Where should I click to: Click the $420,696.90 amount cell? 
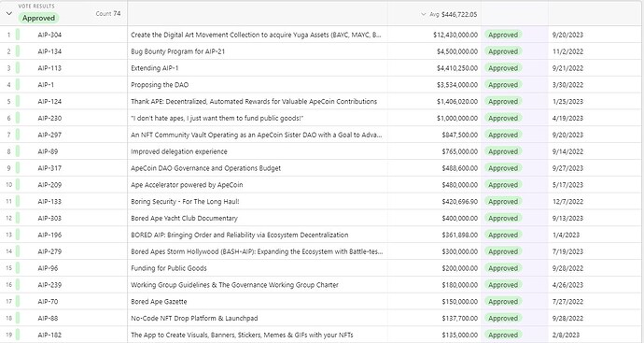[459, 202]
